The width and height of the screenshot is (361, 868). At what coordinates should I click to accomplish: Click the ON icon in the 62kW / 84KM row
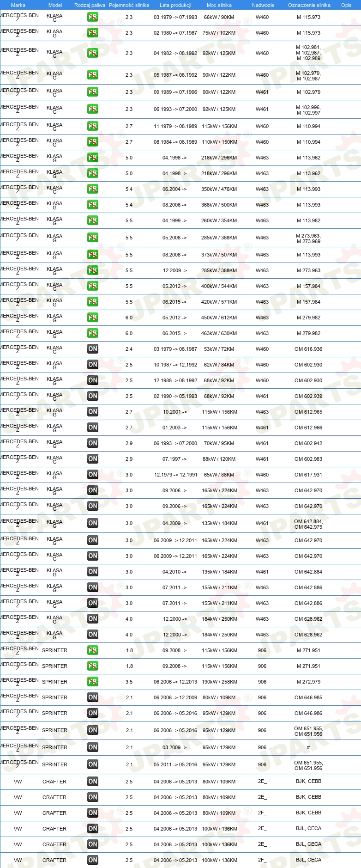[93, 365]
